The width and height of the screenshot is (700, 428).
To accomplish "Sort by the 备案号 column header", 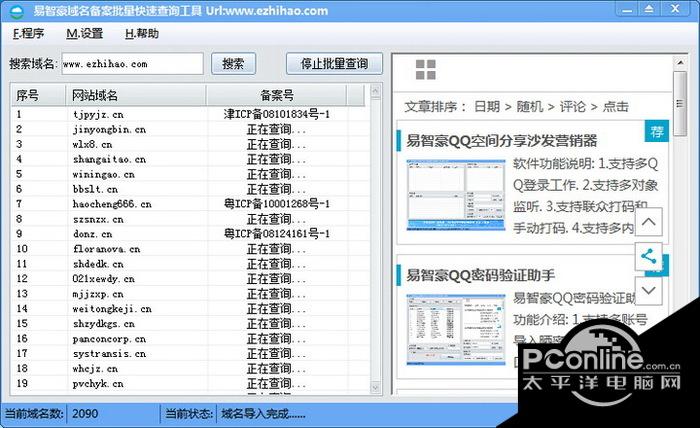I will 276,95.
